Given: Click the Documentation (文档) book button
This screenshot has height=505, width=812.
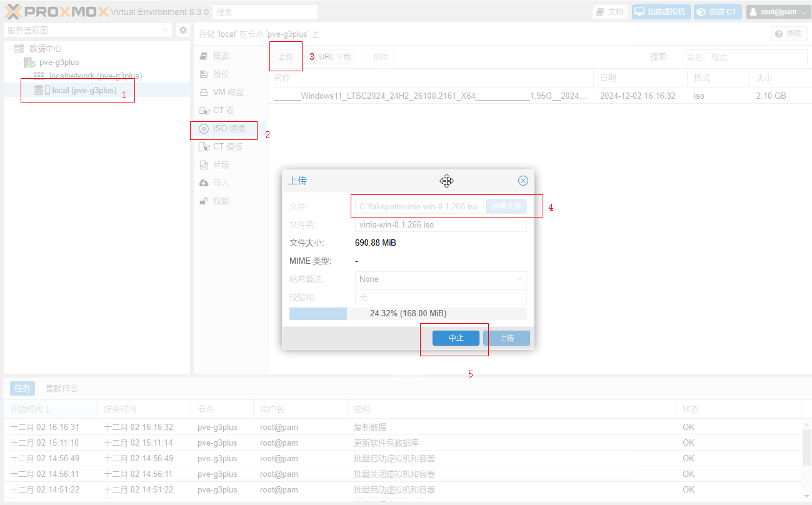Looking at the screenshot, I should click(610, 12).
